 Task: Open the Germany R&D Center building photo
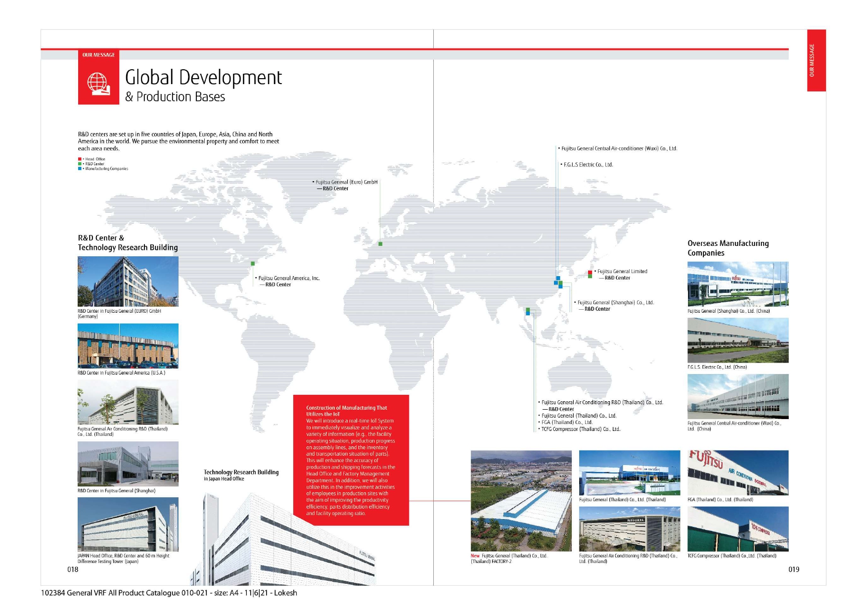click(128, 282)
